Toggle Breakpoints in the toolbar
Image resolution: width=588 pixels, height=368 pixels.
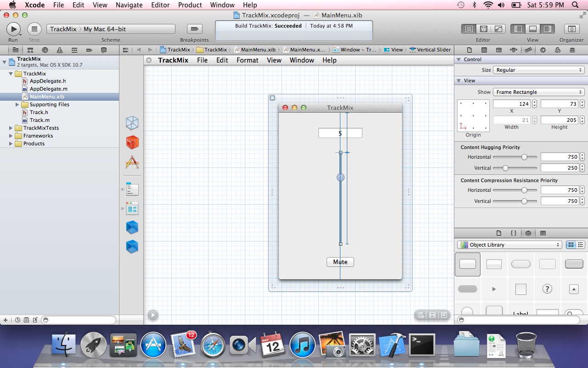click(x=194, y=29)
